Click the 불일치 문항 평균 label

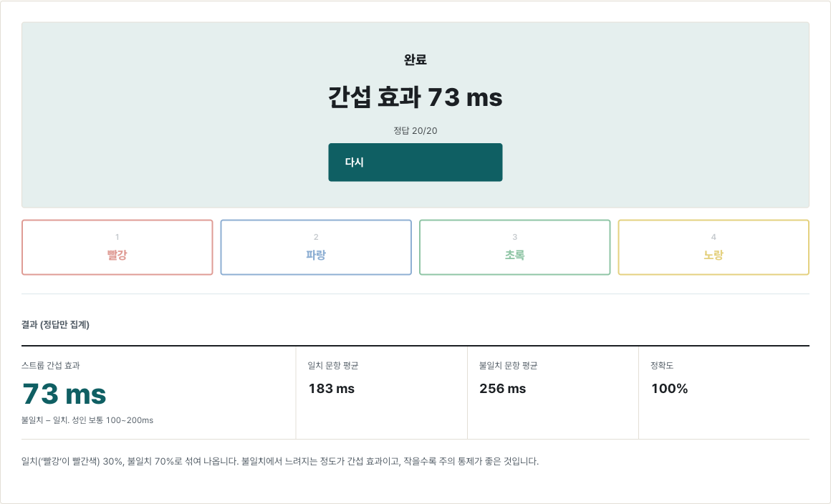(508, 365)
